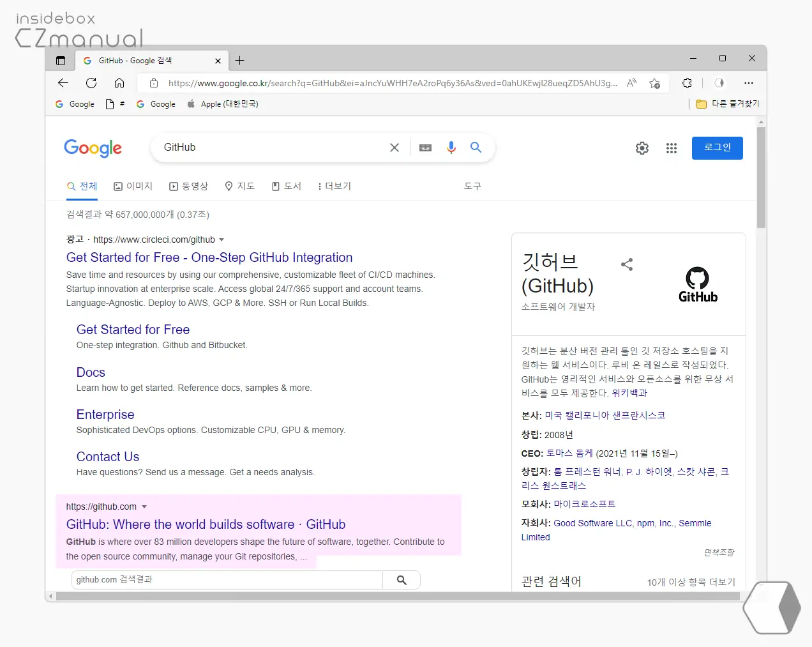The image size is (812, 647).
Task: Open a new tab with plus icon
Action: click(240, 61)
